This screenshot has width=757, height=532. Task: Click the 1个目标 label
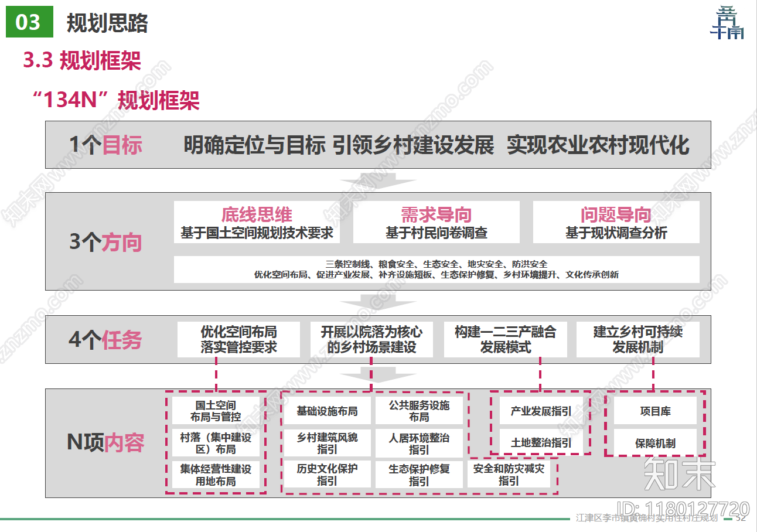[105, 145]
